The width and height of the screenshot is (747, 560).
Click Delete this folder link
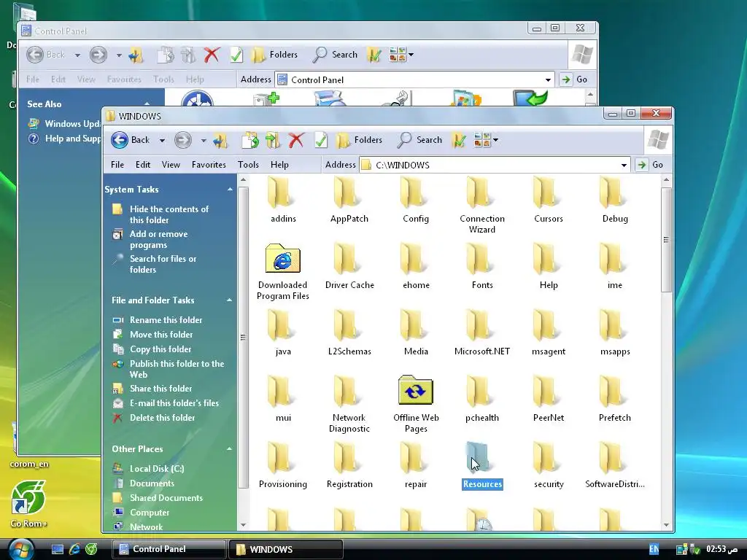click(163, 418)
